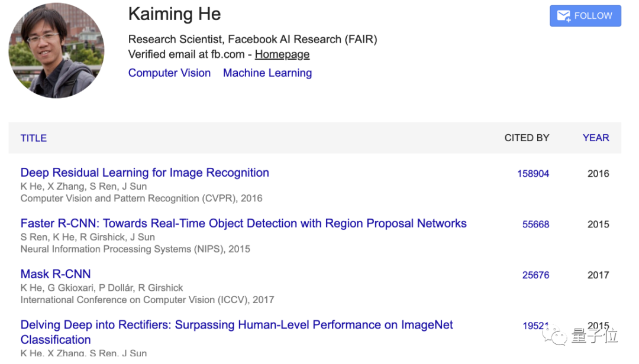Screen dimensions: 639x364
Task: View the 55668 citations list
Action: pyautogui.click(x=535, y=225)
